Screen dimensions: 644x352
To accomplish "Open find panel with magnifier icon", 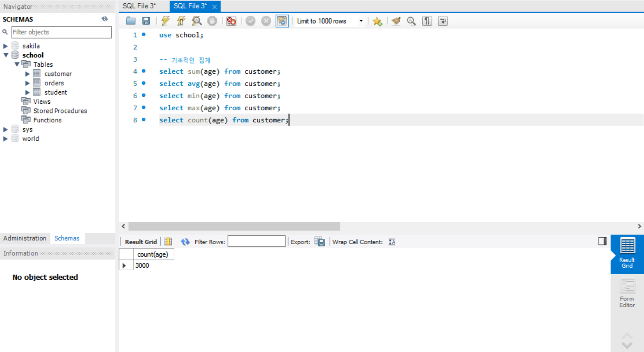I will (411, 21).
